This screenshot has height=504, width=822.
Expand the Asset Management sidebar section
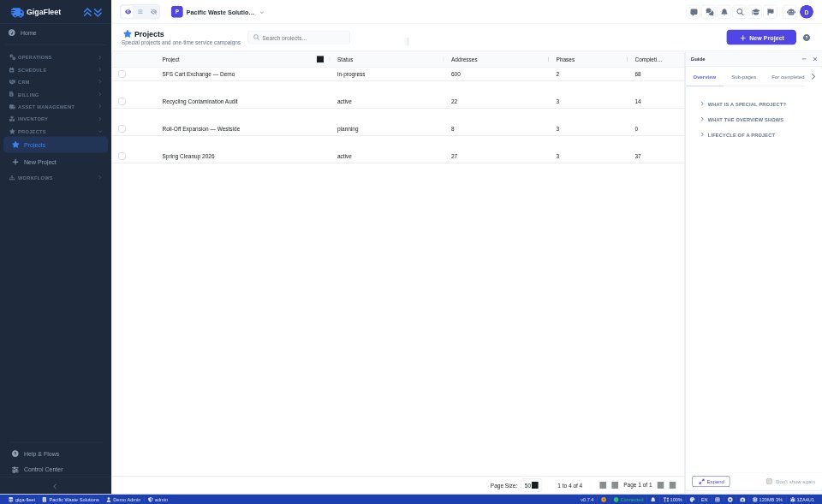[x=56, y=107]
